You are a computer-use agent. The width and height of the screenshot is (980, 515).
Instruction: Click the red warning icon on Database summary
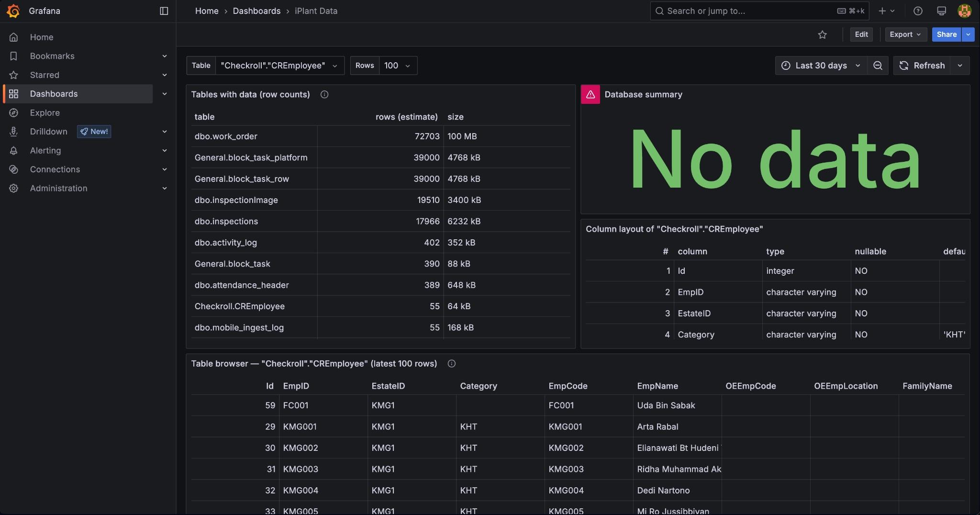coord(590,95)
